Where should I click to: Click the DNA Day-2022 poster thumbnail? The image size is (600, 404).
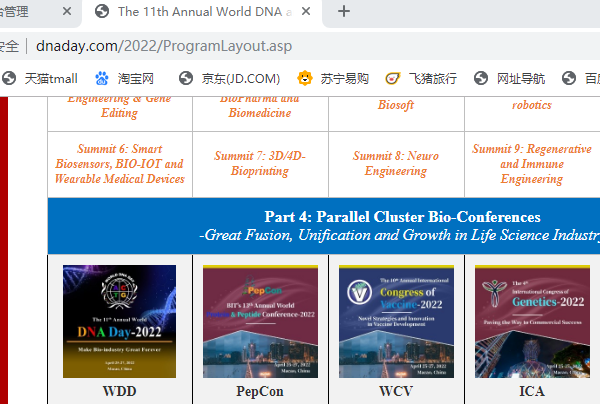119,320
